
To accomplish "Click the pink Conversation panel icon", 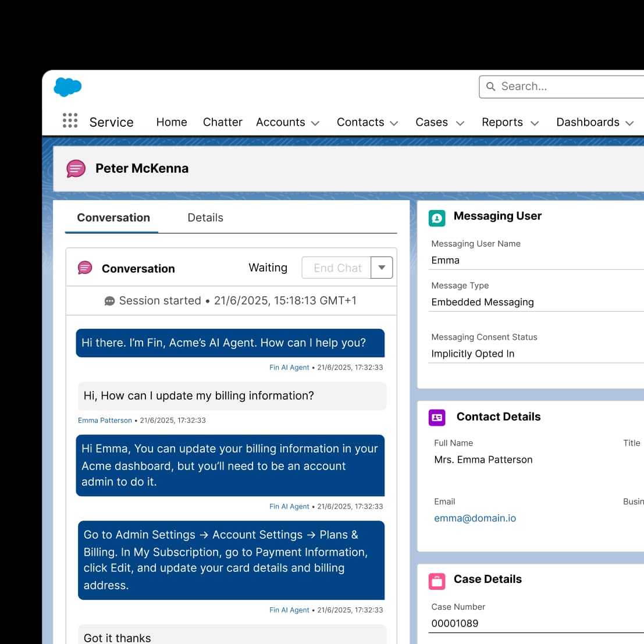I will coord(85,268).
